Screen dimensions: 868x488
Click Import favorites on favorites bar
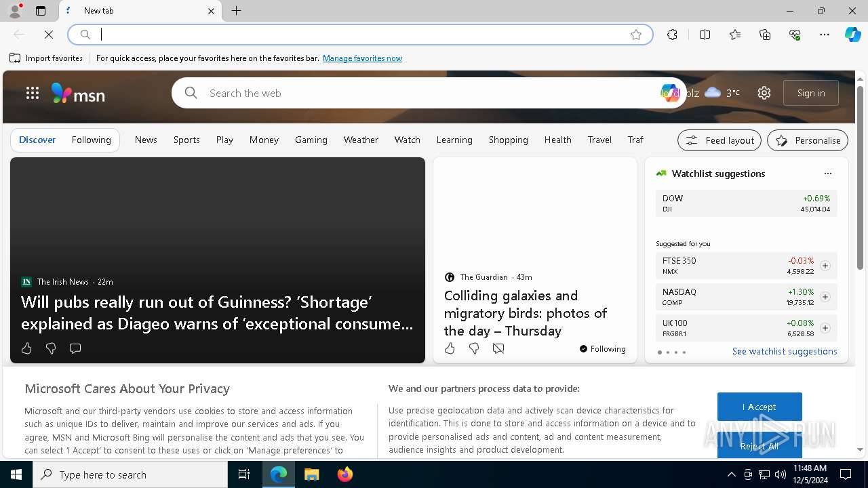pyautogui.click(x=46, y=58)
